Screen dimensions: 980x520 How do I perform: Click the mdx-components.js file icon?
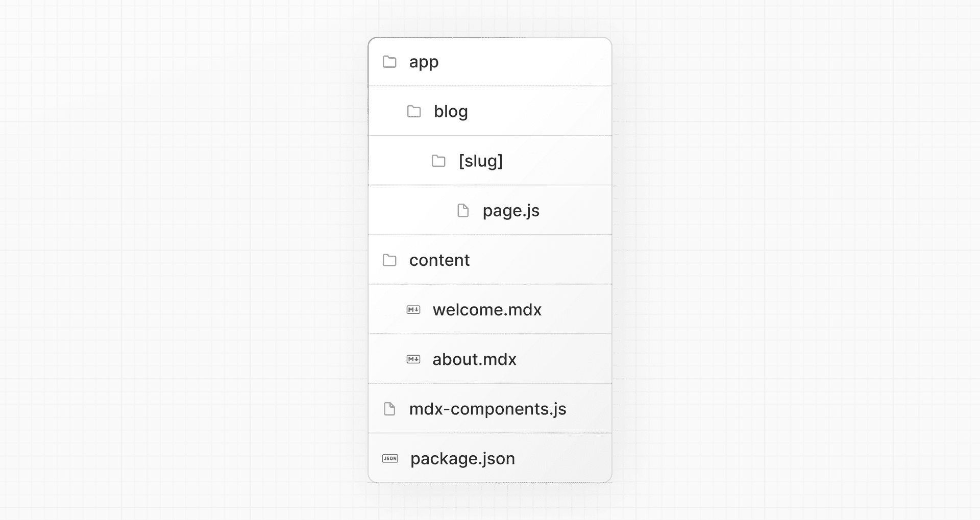click(389, 409)
